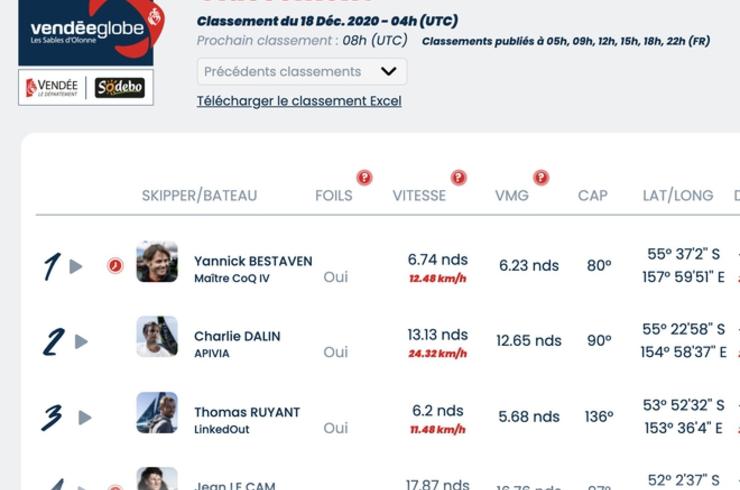Click the VITESSE column help icon
740x490 pixels.
458,177
